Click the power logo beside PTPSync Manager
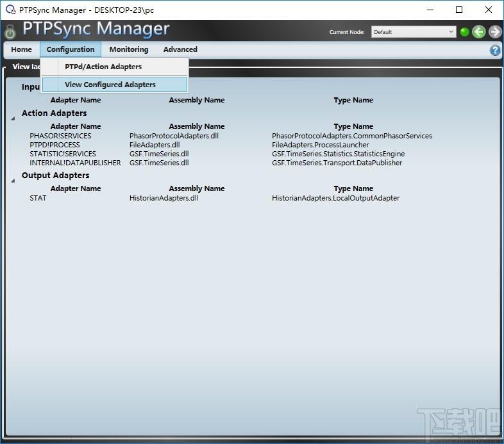Screen dimensions: 504x444 (10, 31)
